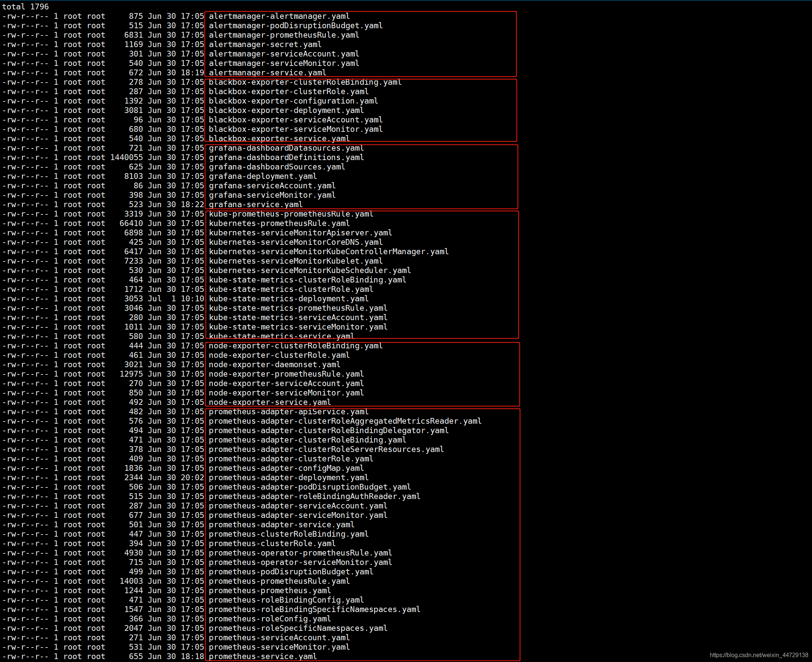The width and height of the screenshot is (812, 662).
Task: Select prometheus-prometheus.yaml
Action: click(270, 590)
